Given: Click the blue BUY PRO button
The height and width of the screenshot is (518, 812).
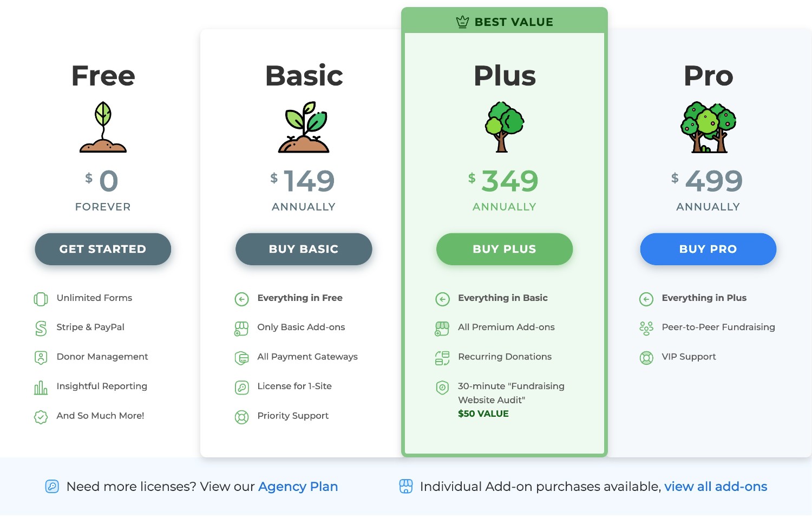Looking at the screenshot, I should (708, 249).
